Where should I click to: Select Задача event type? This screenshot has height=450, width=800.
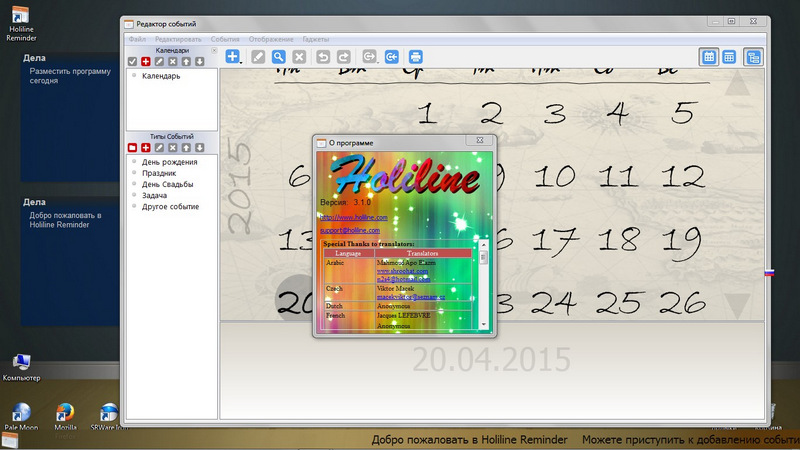(154, 195)
